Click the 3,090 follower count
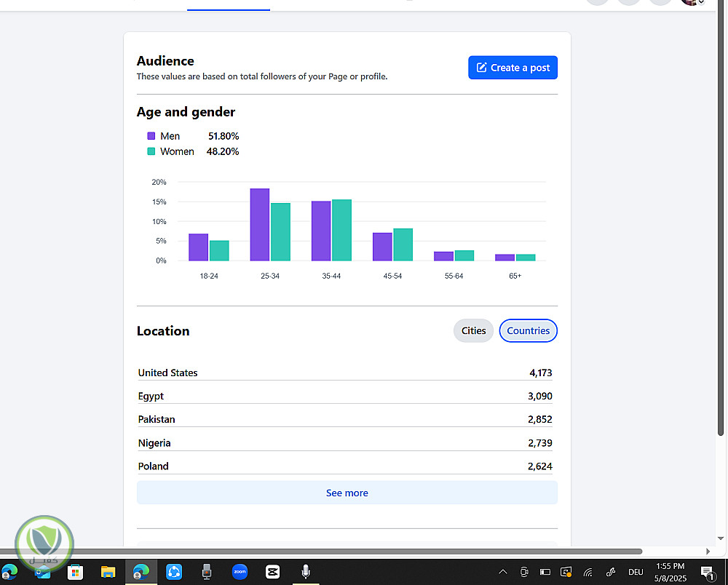The width and height of the screenshot is (728, 585). (540, 396)
